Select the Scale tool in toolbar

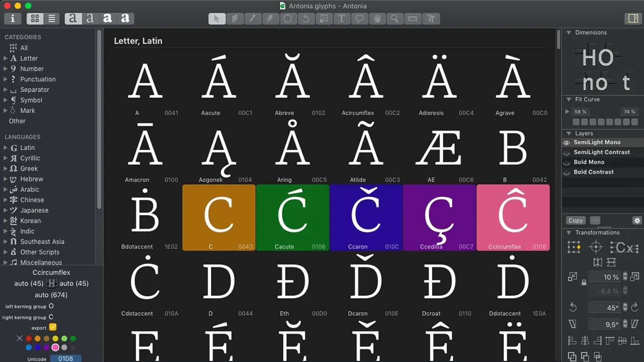[323, 19]
